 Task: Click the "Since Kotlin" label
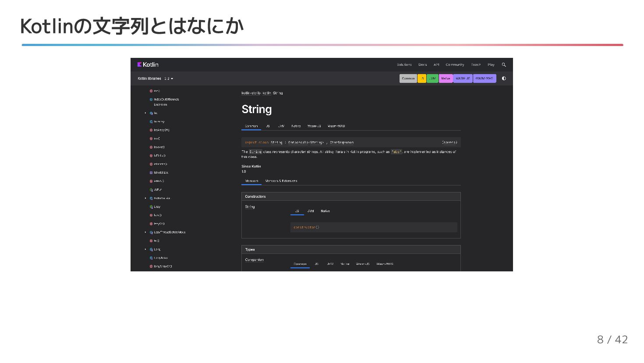(251, 167)
